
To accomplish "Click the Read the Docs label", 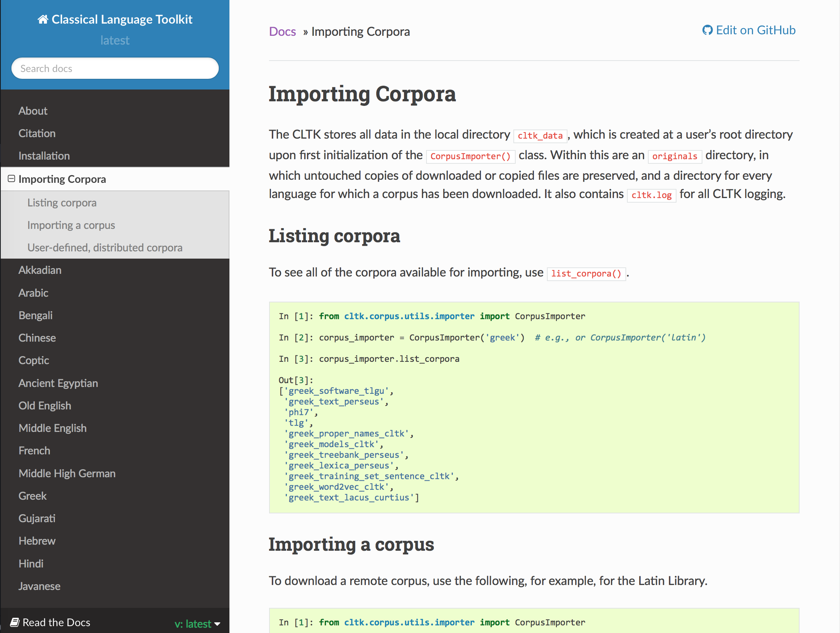I will (x=56, y=622).
